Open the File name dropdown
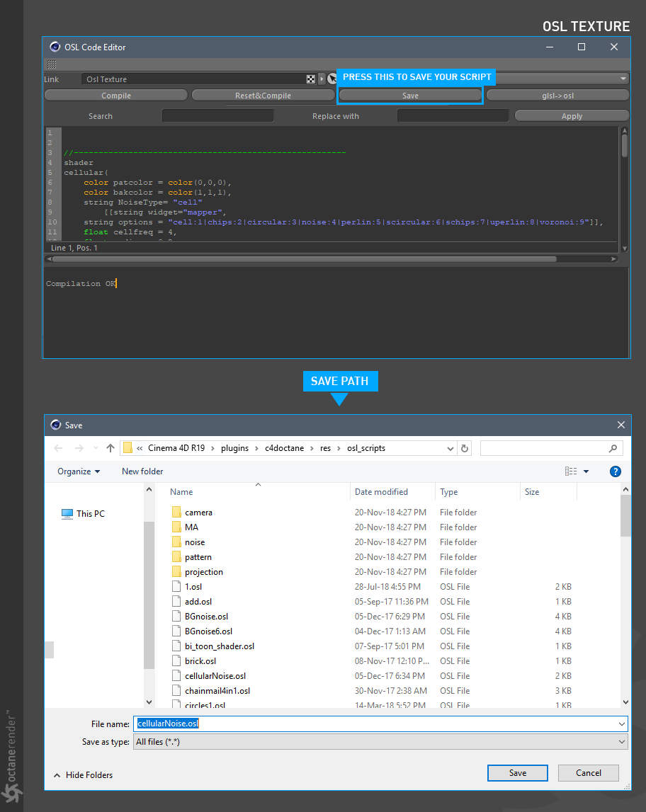This screenshot has width=646, height=812. 622,724
